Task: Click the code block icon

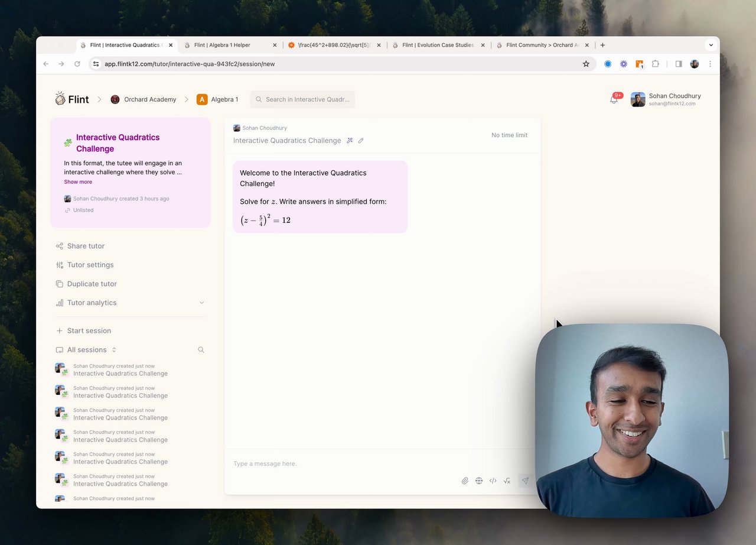Action: pos(493,481)
